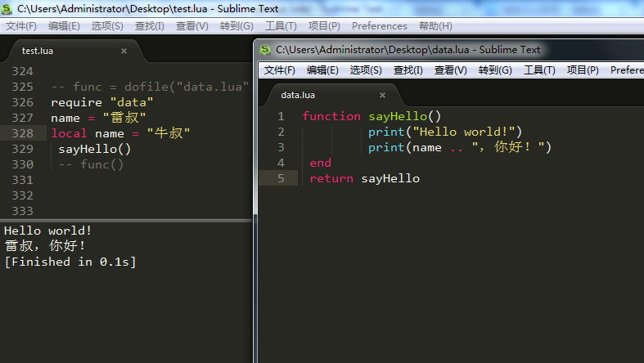This screenshot has width=644, height=363.
Task: Open Preferences menu in test.lua window
Action: pyautogui.click(x=379, y=26)
